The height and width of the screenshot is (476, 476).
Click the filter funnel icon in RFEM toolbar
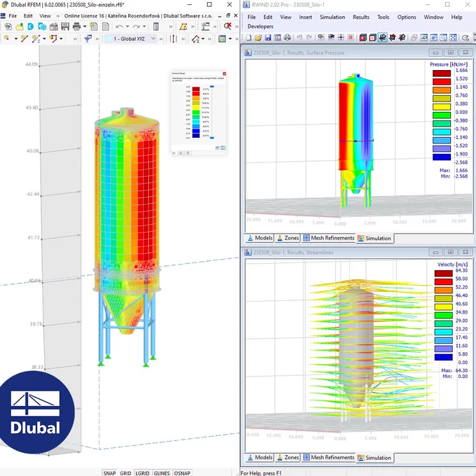click(x=88, y=38)
